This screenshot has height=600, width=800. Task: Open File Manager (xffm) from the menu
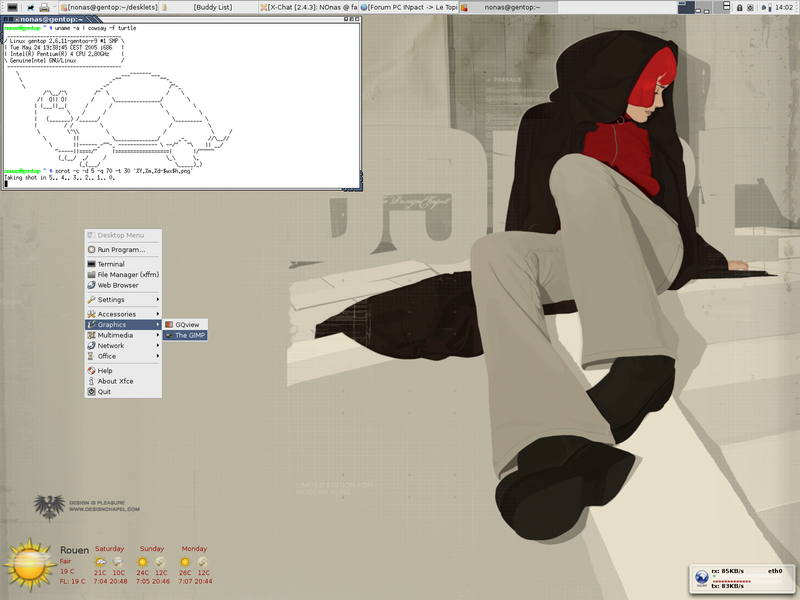click(x=123, y=274)
